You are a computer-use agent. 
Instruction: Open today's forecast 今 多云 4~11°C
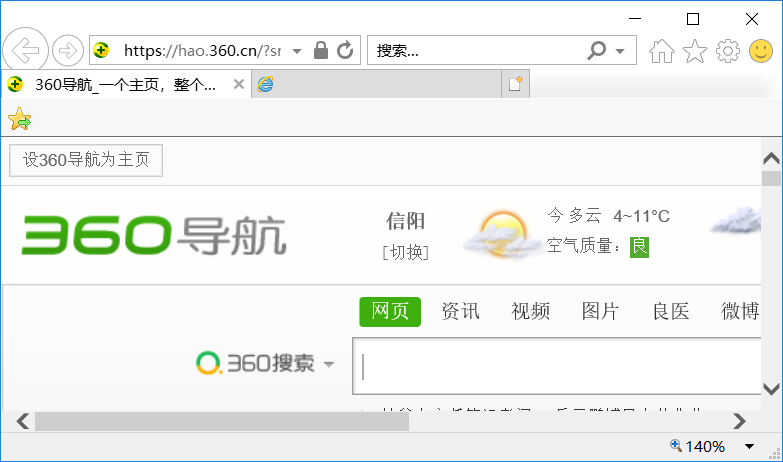[608, 216]
